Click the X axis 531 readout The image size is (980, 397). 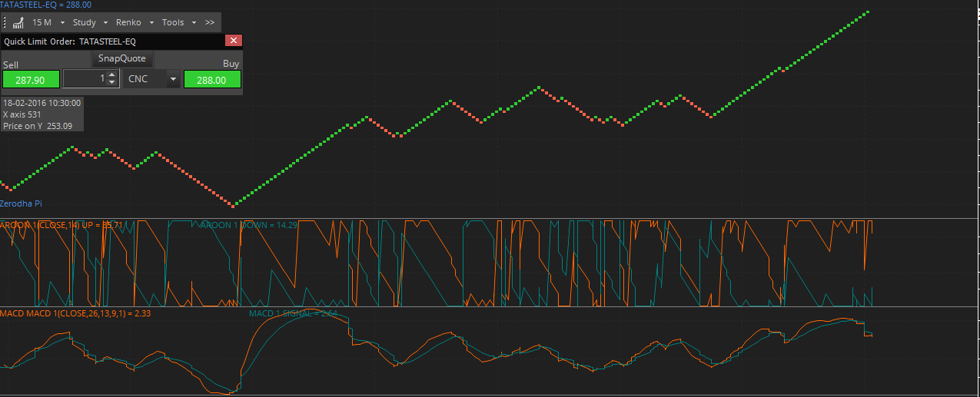click(22, 114)
